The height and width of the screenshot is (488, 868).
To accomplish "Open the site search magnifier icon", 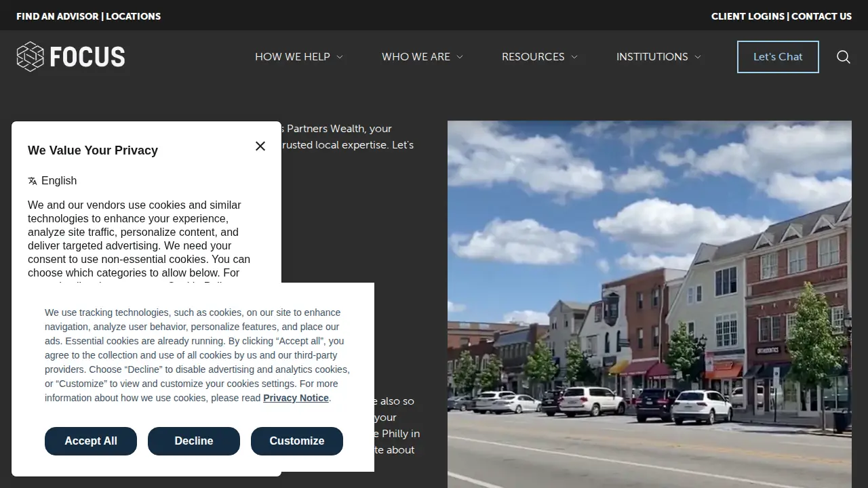I will coord(844,57).
